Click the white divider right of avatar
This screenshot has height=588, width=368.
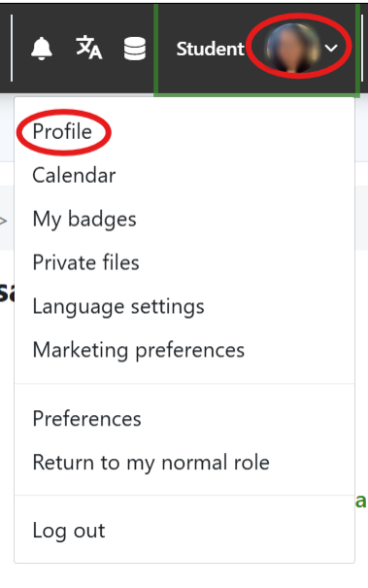click(x=362, y=48)
